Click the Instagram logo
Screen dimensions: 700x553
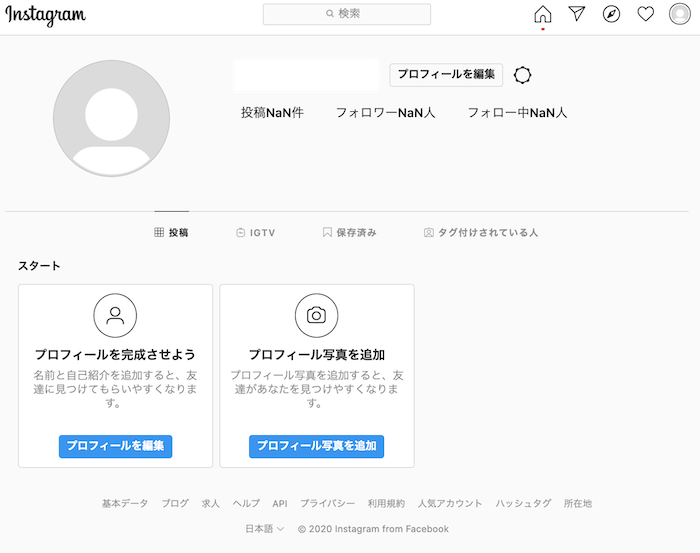pyautogui.click(x=46, y=15)
